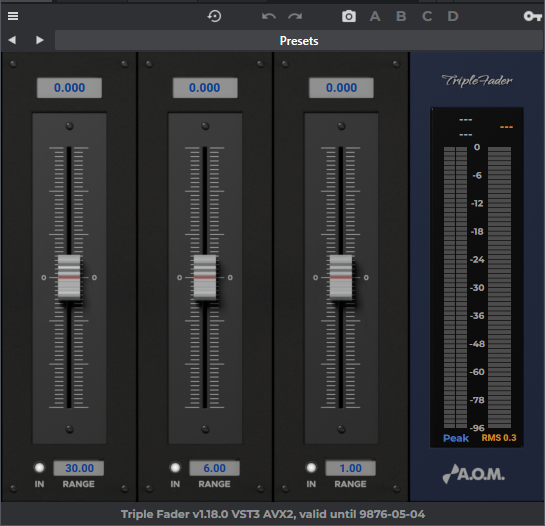Click the Peak meter label

click(456, 438)
